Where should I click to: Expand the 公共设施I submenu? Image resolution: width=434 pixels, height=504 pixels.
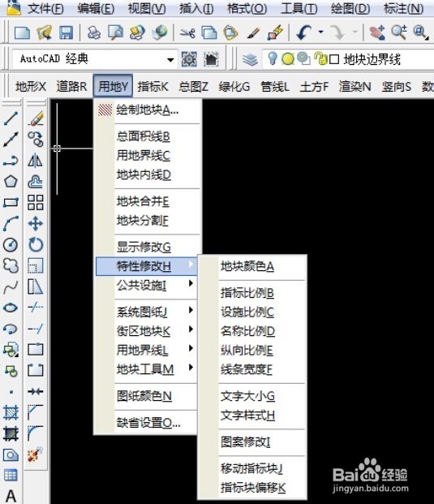[146, 285]
